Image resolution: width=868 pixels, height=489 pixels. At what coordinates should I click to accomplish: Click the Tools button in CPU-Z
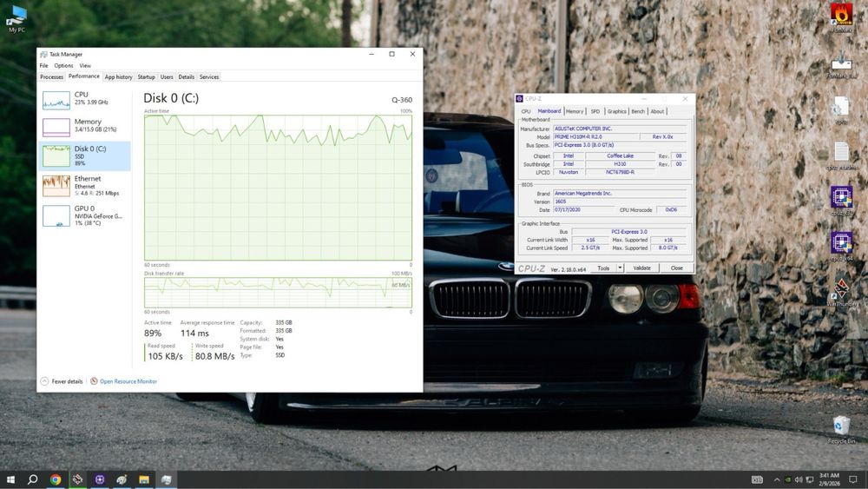(x=603, y=268)
